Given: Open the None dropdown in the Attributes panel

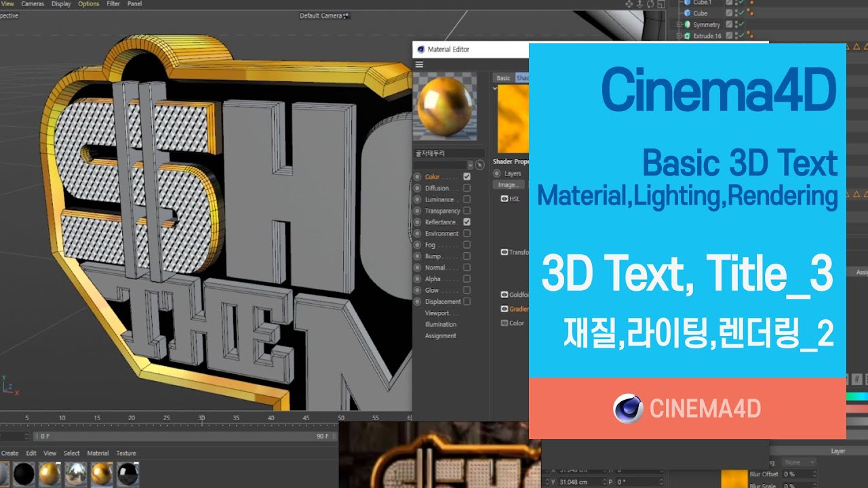Looking at the screenshot, I should 800,462.
